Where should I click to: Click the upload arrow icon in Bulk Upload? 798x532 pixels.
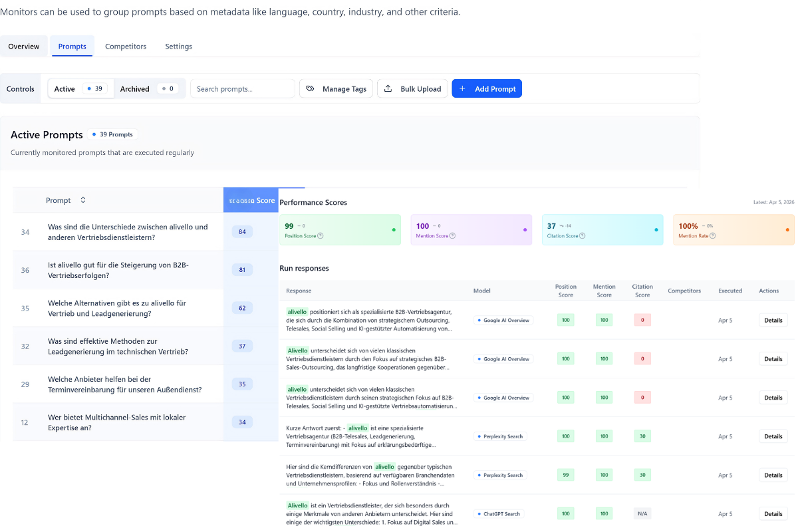click(x=388, y=89)
